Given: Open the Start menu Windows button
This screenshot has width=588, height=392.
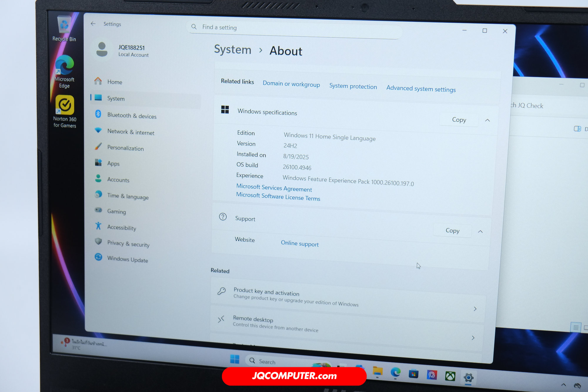Looking at the screenshot, I should pyautogui.click(x=235, y=359).
